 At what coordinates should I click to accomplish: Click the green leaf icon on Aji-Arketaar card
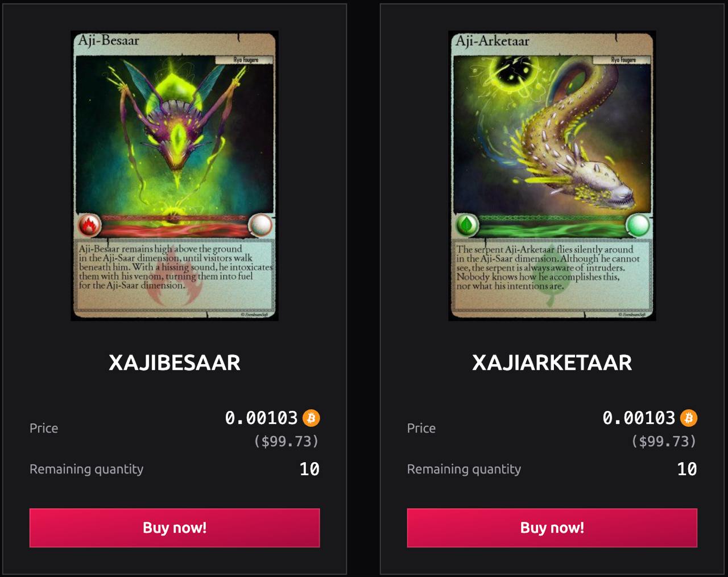coord(467,225)
